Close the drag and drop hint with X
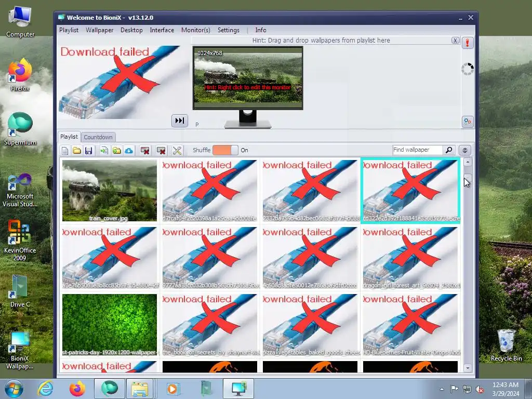Screen dimensions: 532x399 [x=455, y=41]
